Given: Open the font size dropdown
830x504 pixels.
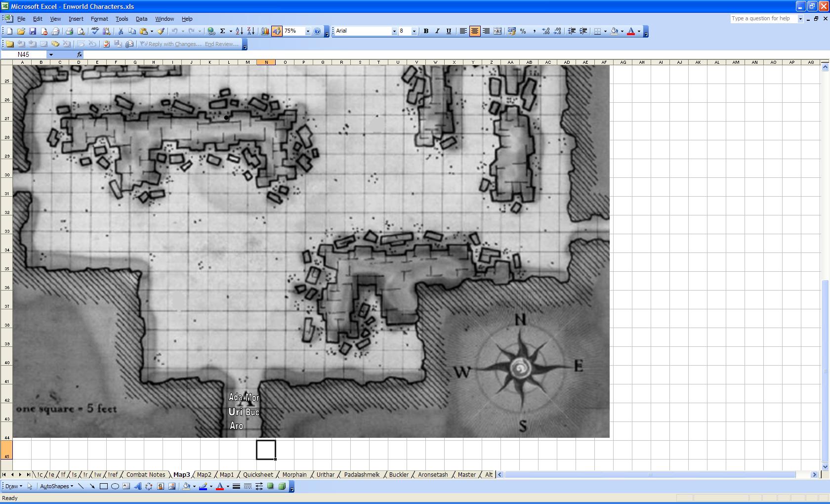Looking at the screenshot, I should [414, 31].
